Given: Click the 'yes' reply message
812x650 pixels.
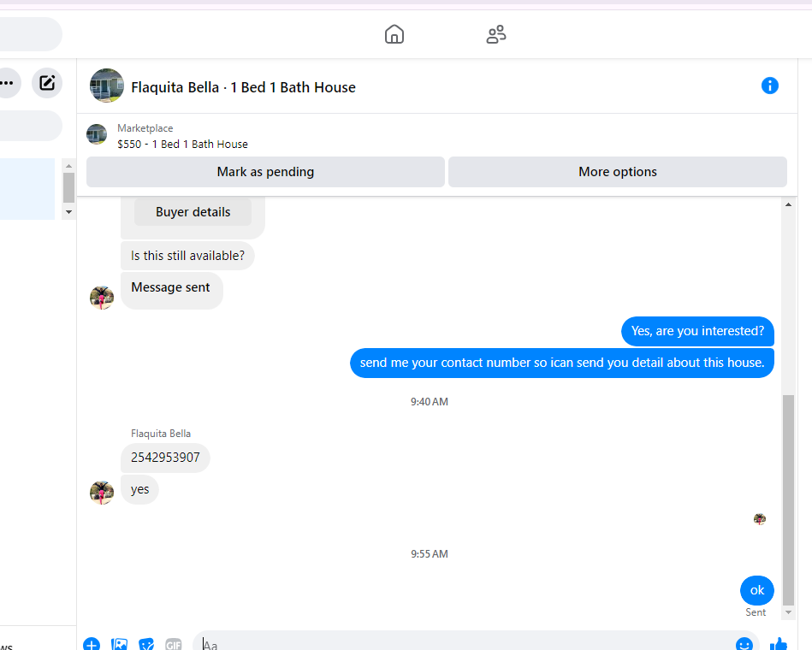Looking at the screenshot, I should (x=139, y=489).
